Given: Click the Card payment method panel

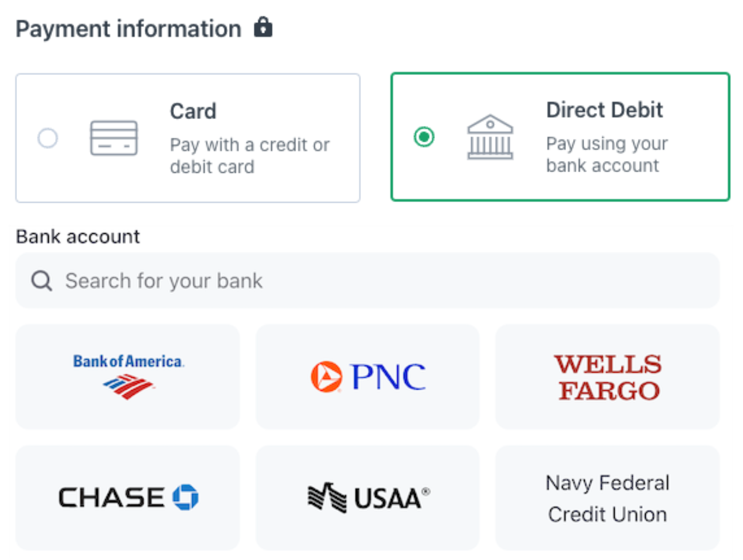Looking at the screenshot, I should (188, 138).
